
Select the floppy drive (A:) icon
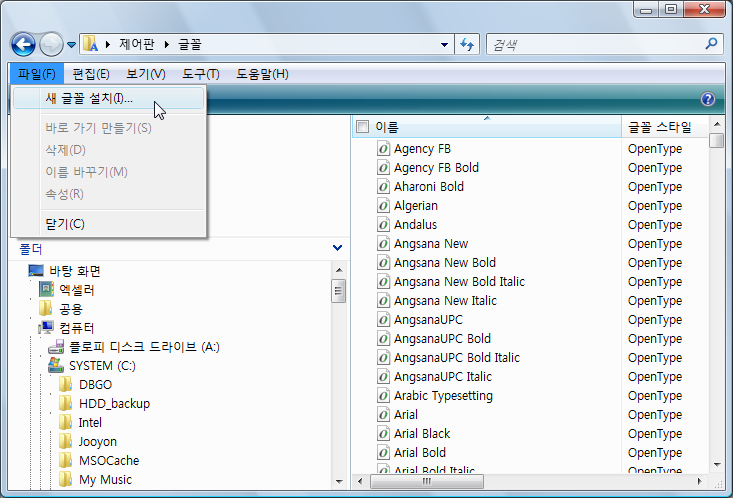point(56,346)
